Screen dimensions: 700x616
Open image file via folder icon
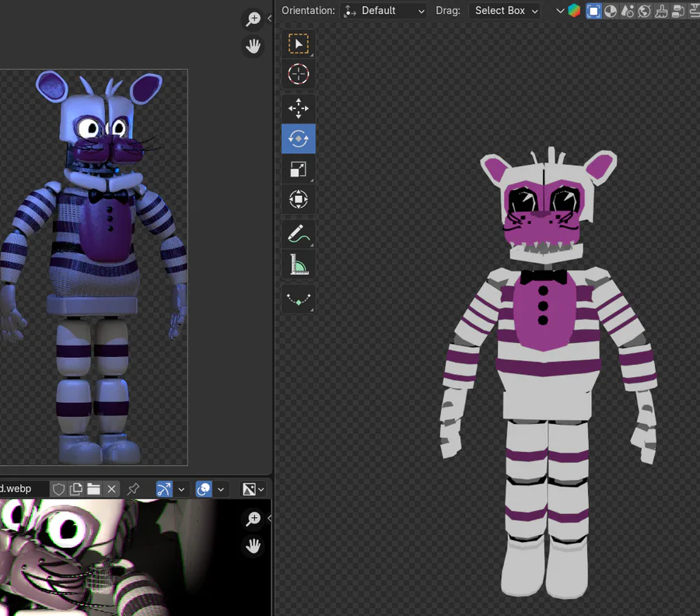point(93,489)
